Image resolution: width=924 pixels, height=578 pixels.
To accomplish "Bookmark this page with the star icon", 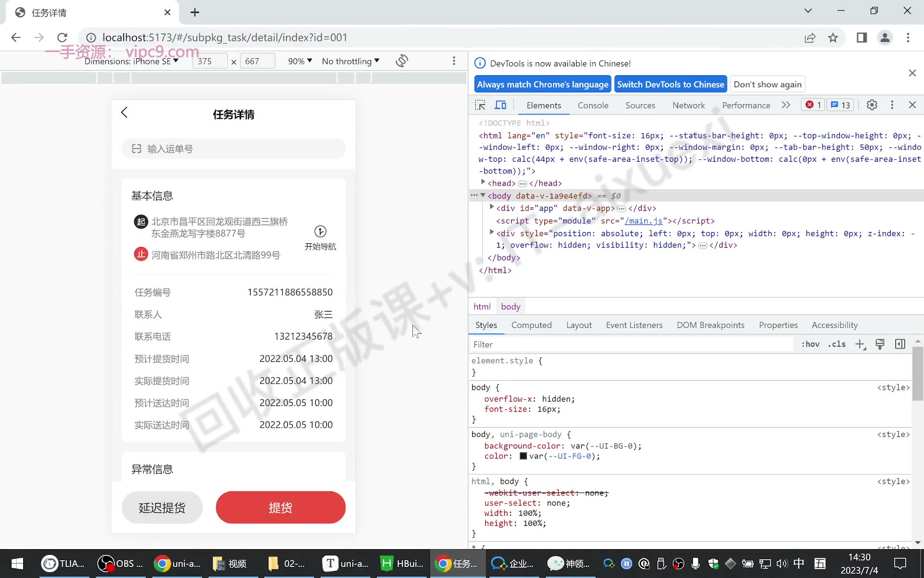I will tap(833, 38).
